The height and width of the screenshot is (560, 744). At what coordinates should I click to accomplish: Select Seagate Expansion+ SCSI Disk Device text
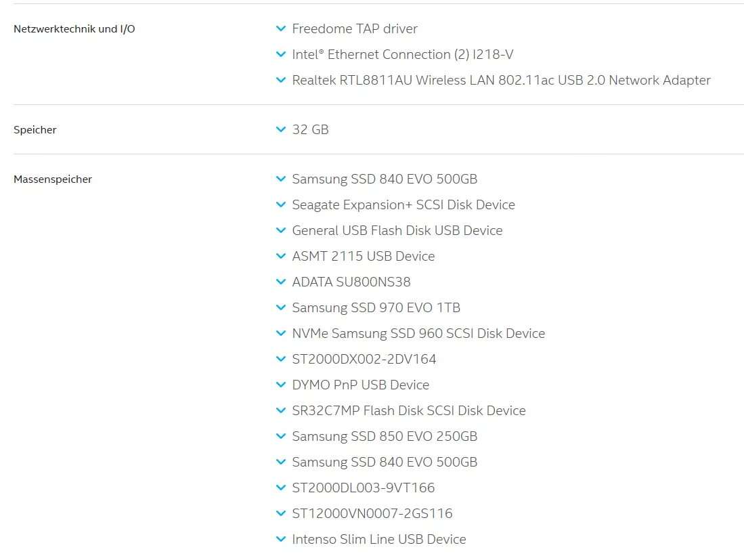[x=403, y=204]
